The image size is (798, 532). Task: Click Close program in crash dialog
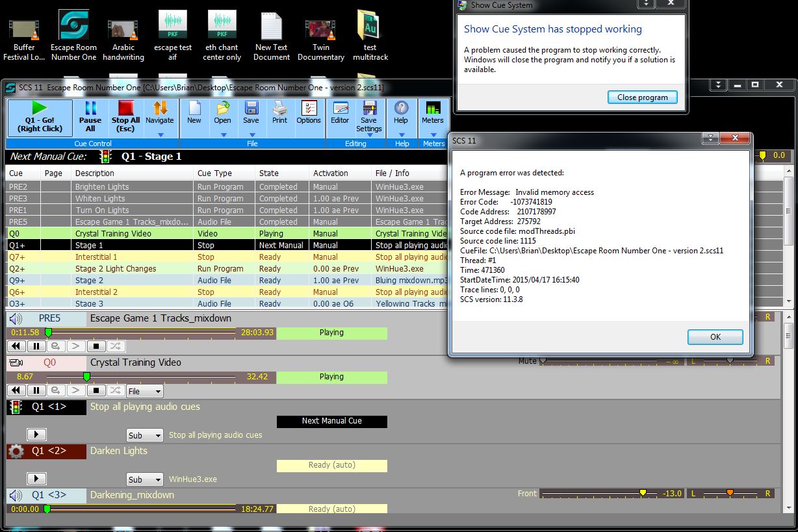[x=642, y=97]
